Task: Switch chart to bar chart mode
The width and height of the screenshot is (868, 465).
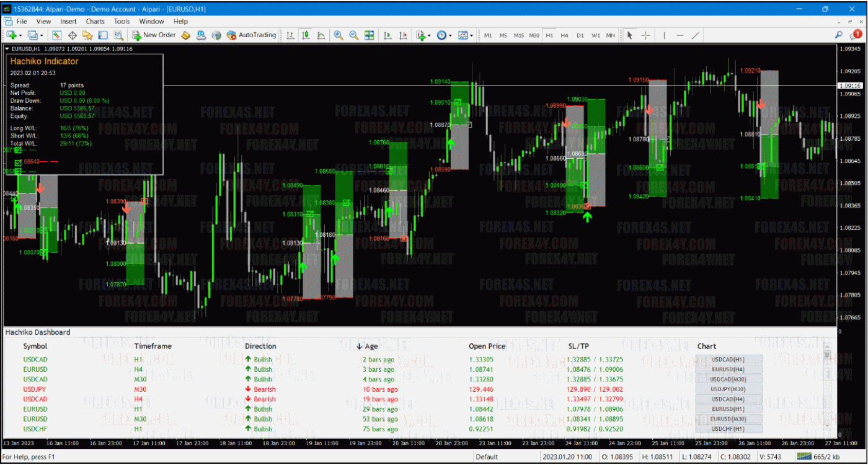Action: [290, 35]
